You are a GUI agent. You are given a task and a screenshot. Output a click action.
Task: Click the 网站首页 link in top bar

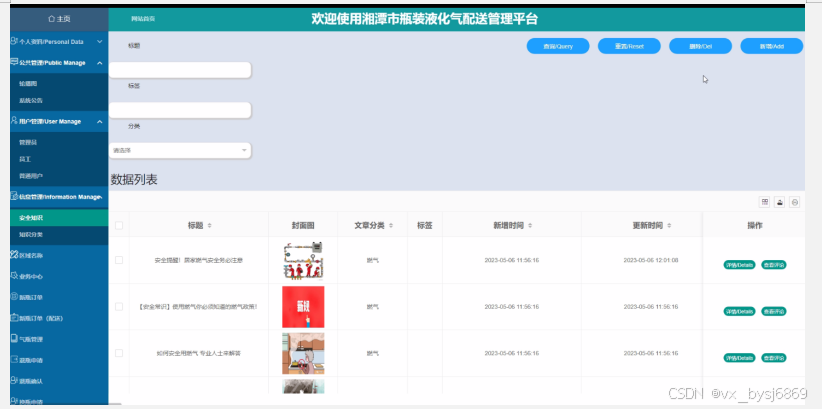coord(143,19)
